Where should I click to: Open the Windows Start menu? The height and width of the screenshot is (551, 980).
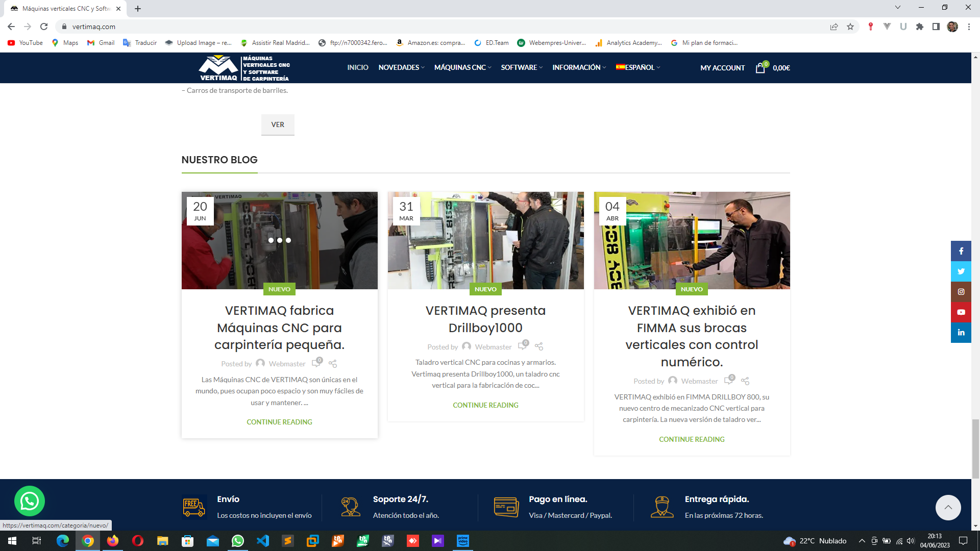coord(12,541)
